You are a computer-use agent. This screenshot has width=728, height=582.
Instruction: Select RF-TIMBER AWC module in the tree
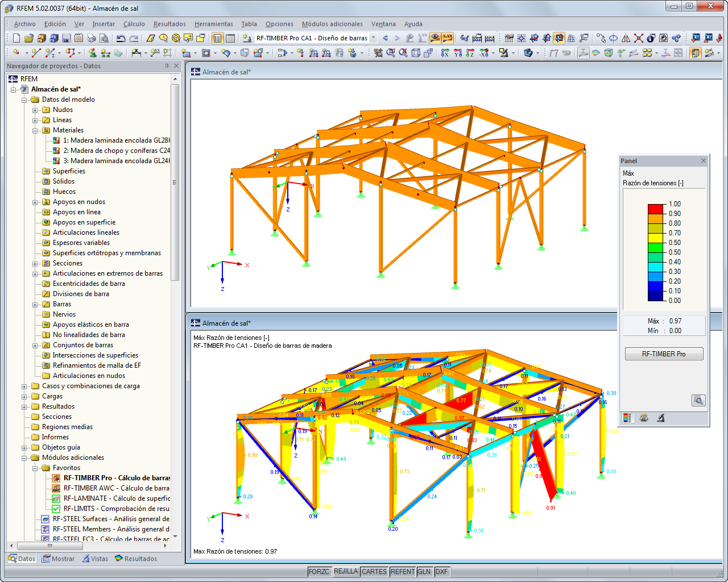coord(116,488)
